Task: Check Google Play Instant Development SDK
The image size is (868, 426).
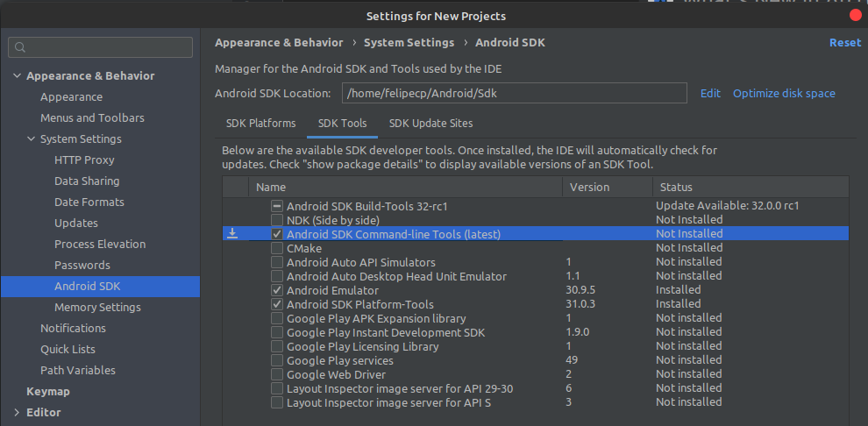Action: click(277, 332)
